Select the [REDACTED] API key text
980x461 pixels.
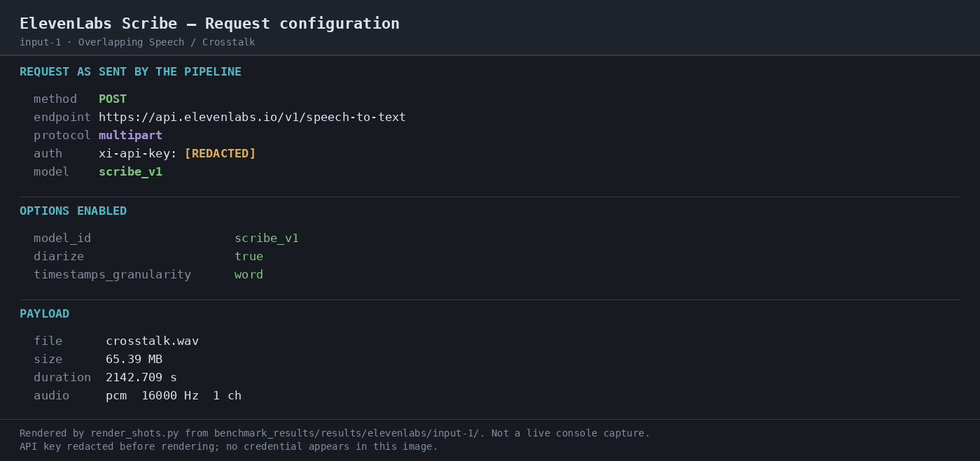click(x=220, y=153)
